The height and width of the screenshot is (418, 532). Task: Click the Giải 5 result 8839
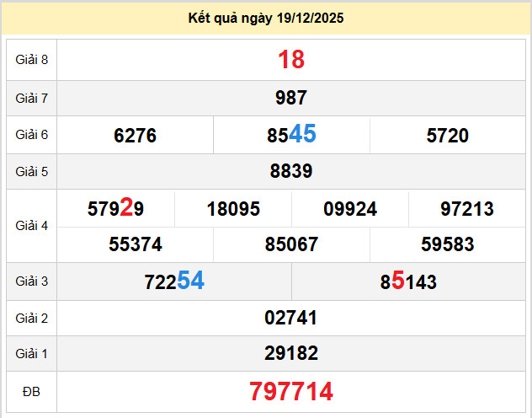tap(291, 172)
